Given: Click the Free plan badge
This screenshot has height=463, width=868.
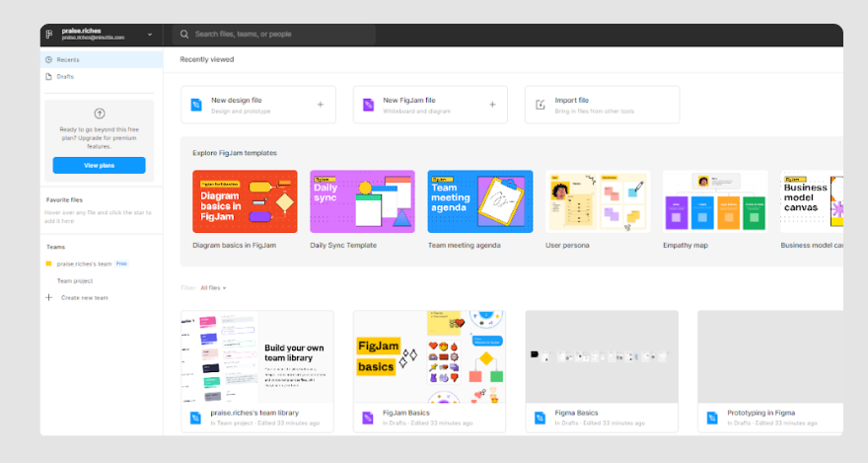Looking at the screenshot, I should [121, 264].
